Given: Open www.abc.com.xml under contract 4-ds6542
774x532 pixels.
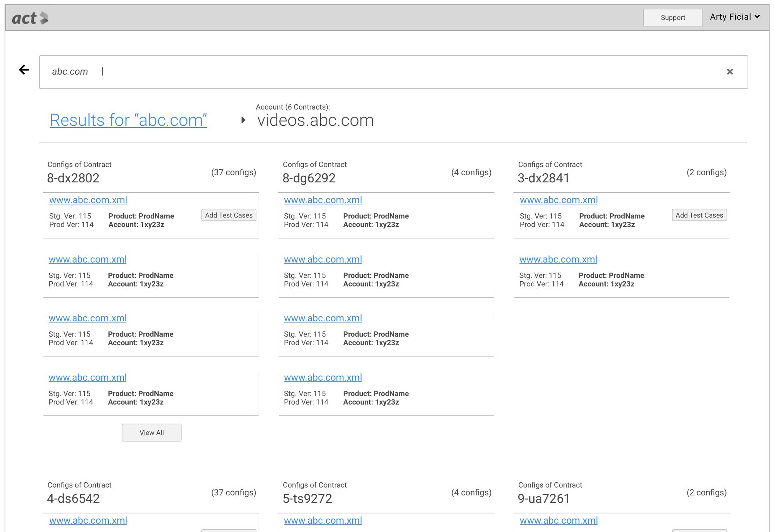Looking at the screenshot, I should pyautogui.click(x=88, y=520).
